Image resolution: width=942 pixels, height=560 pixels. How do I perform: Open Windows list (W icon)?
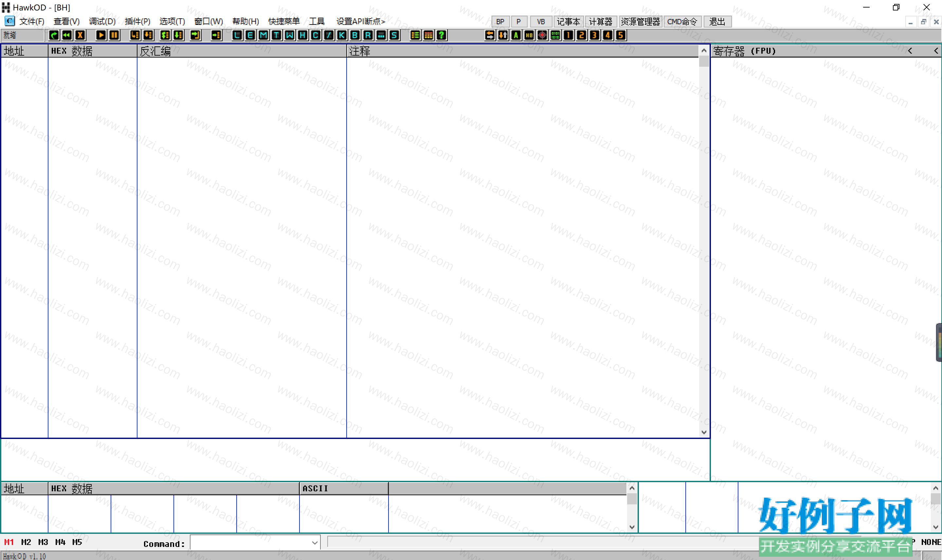pos(290,35)
